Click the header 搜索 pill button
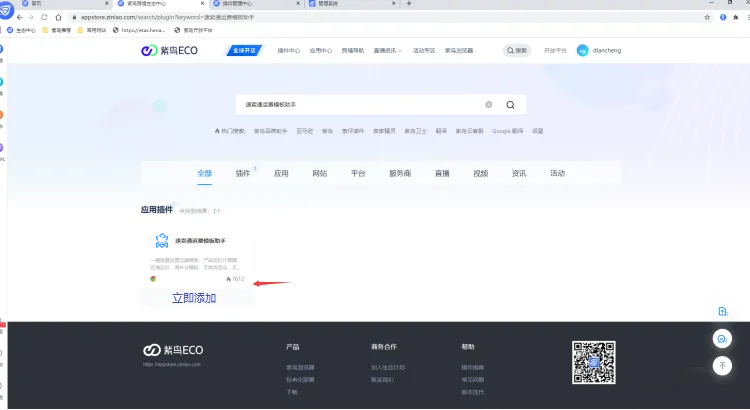Viewport: 750px width, 410px height. [x=517, y=50]
